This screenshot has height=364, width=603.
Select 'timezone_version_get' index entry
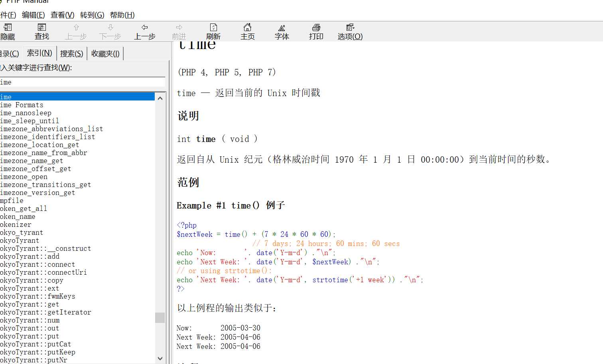point(37,193)
